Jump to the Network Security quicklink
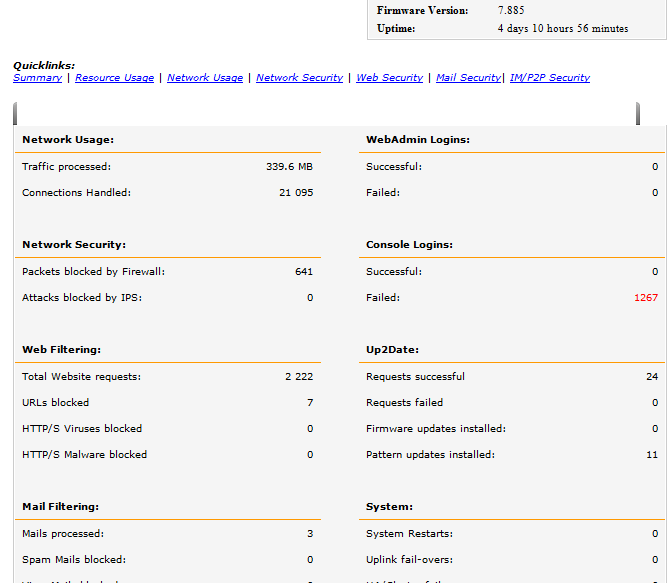 [x=299, y=78]
